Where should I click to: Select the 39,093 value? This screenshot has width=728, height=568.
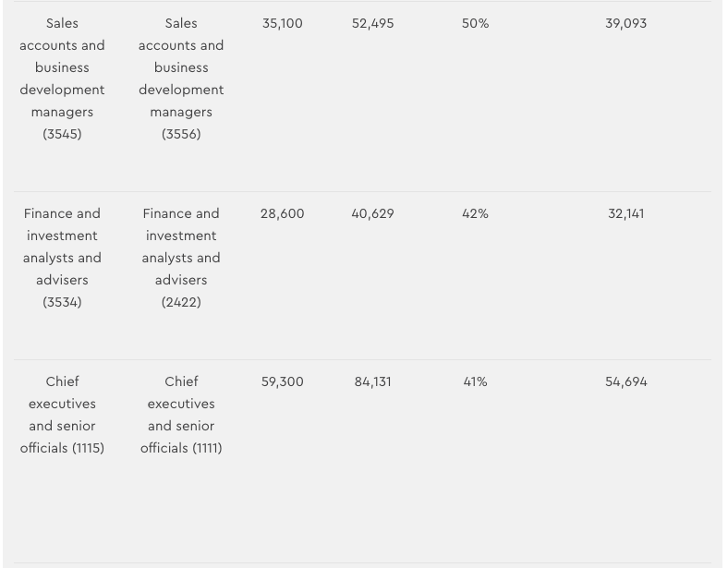tap(625, 24)
